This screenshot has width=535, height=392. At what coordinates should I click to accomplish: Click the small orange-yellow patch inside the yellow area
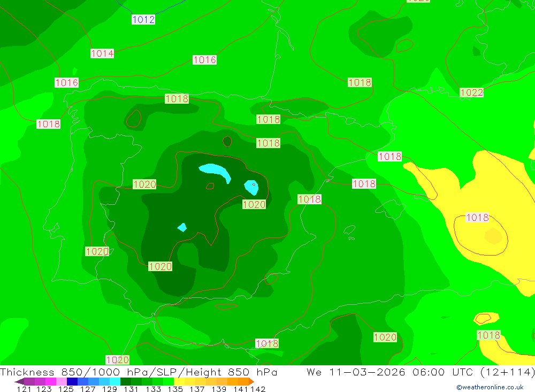click(x=493, y=236)
